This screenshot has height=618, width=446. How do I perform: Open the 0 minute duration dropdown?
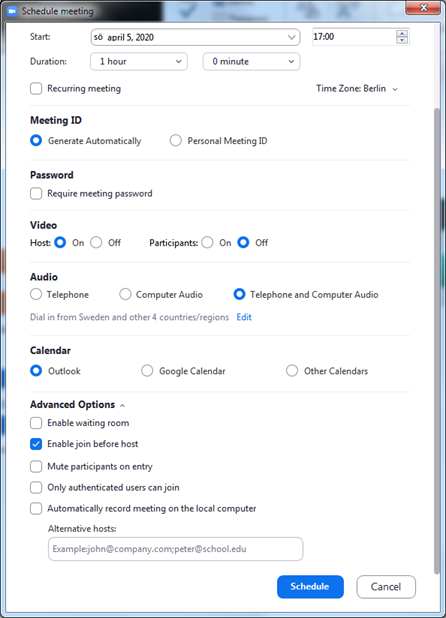(x=251, y=61)
